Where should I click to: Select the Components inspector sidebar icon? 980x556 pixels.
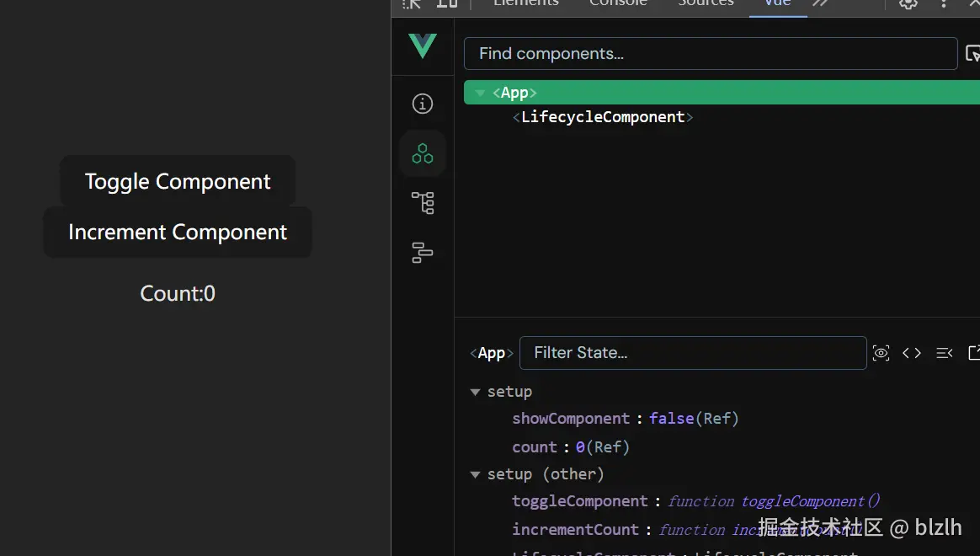(x=423, y=153)
